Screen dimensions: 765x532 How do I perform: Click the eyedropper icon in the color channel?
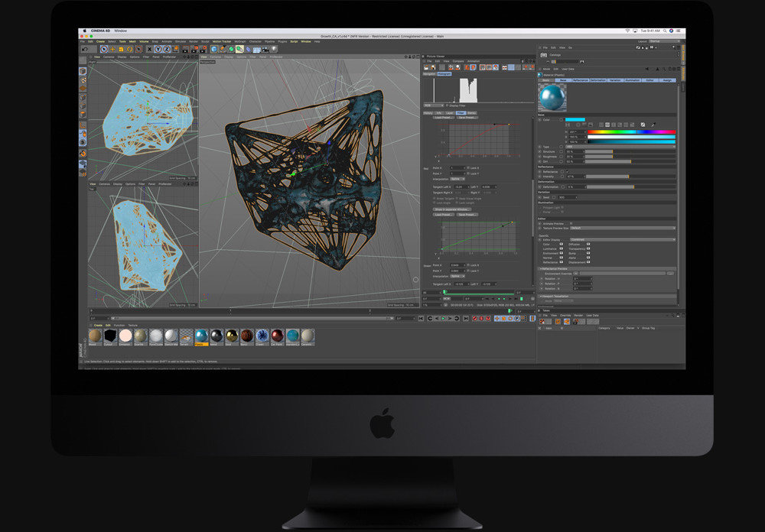click(x=653, y=124)
